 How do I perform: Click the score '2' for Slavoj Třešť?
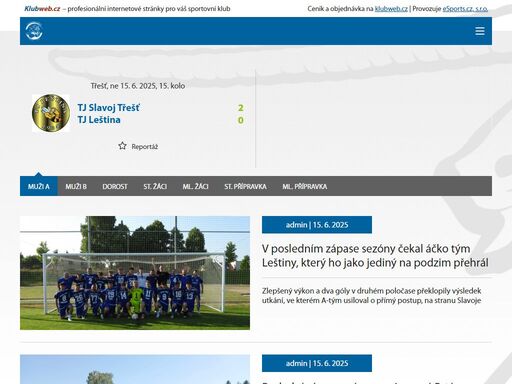(241, 108)
